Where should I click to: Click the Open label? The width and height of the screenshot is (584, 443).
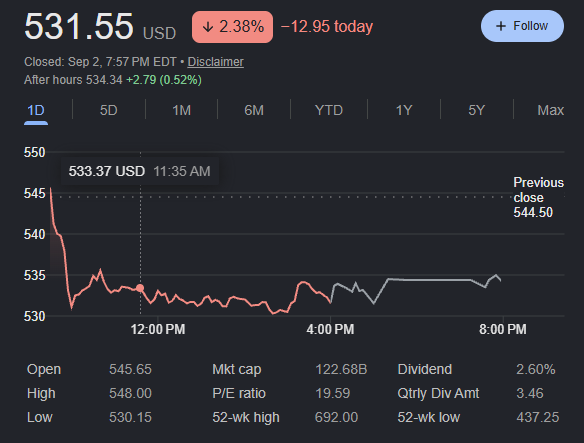[x=44, y=370]
